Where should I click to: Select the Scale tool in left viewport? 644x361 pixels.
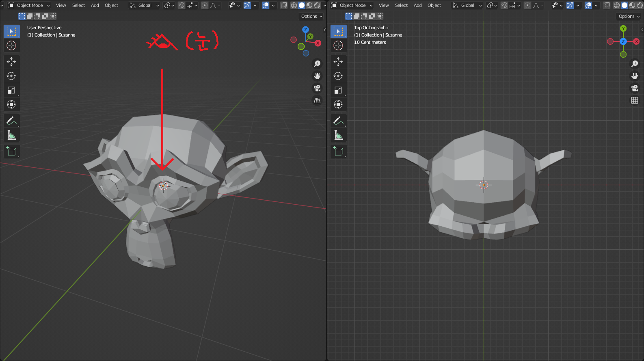(x=11, y=90)
